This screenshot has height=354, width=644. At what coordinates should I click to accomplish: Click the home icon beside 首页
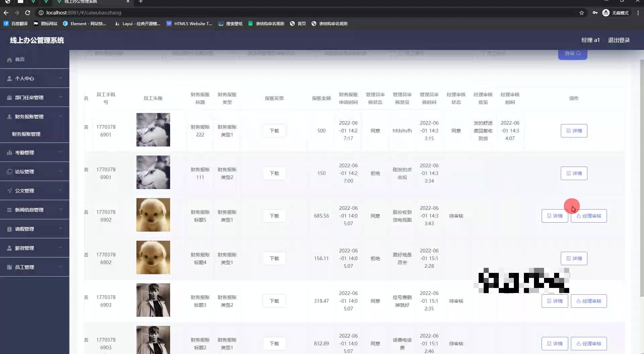[9, 59]
